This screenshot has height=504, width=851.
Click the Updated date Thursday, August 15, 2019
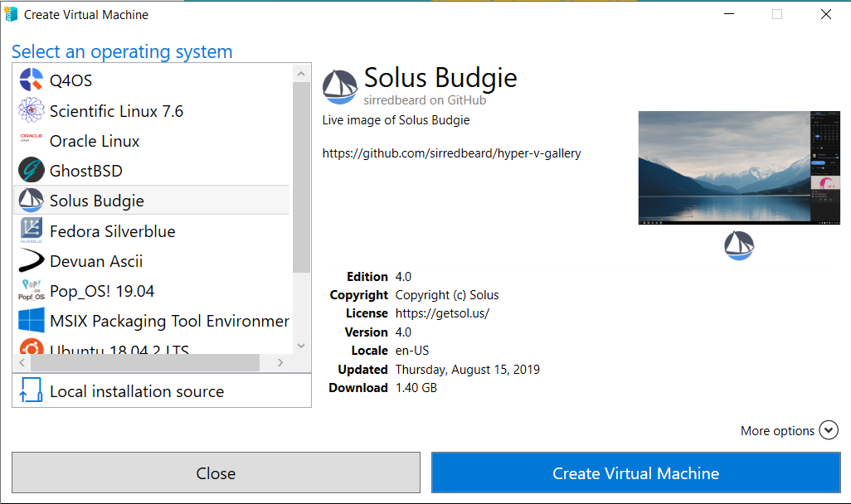pos(468,370)
